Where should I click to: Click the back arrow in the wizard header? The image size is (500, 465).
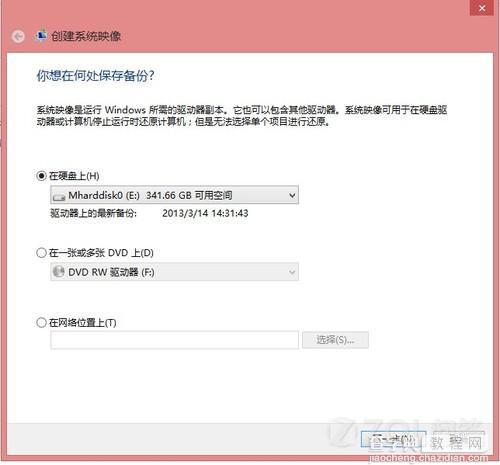18,36
